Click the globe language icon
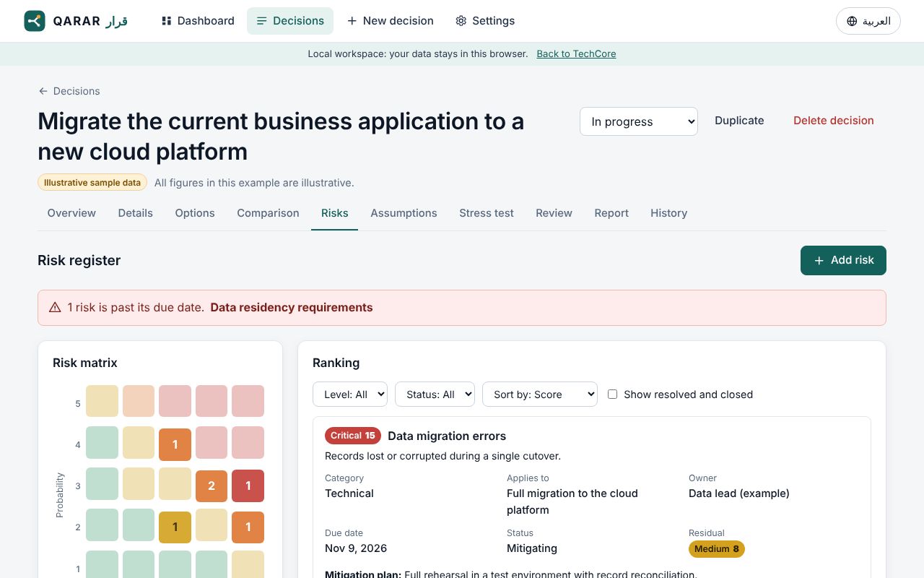Viewport: 924px width, 578px height. click(852, 21)
